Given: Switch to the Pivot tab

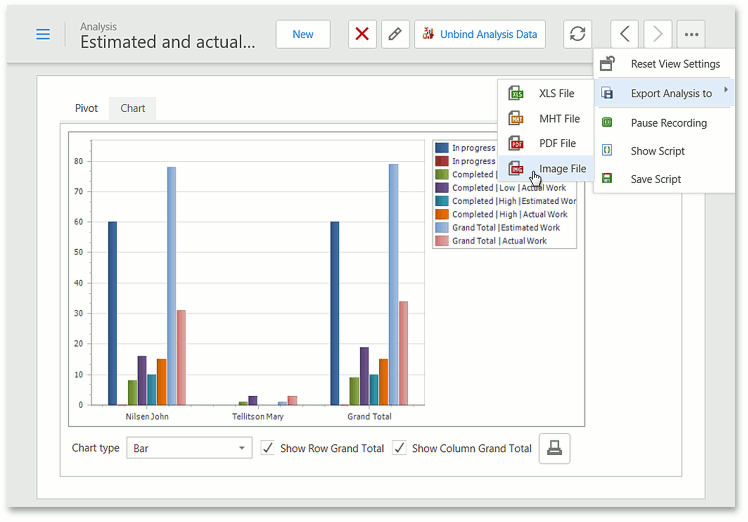Looking at the screenshot, I should (86, 108).
